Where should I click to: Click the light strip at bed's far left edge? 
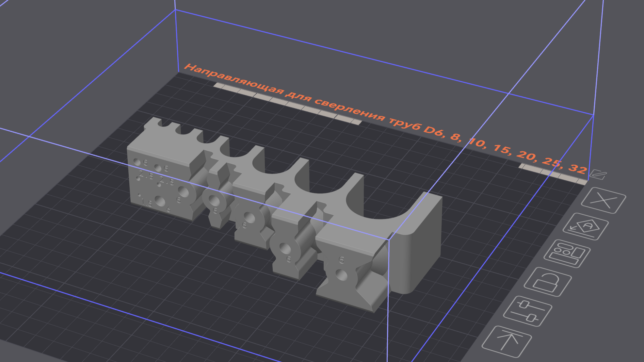pyautogui.click(x=287, y=104)
